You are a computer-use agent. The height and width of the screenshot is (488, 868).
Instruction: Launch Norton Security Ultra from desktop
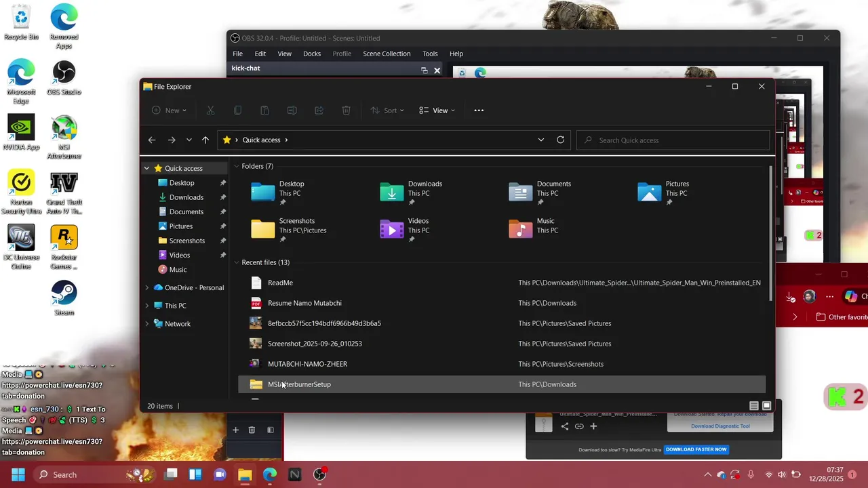pyautogui.click(x=21, y=192)
